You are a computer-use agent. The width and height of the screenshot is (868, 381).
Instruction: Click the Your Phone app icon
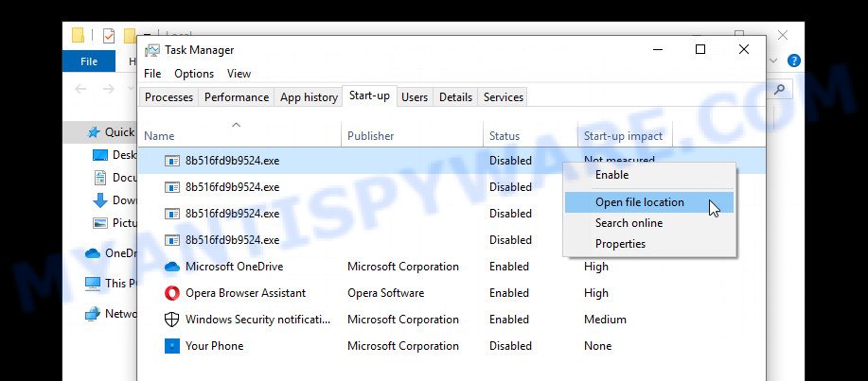coord(172,346)
